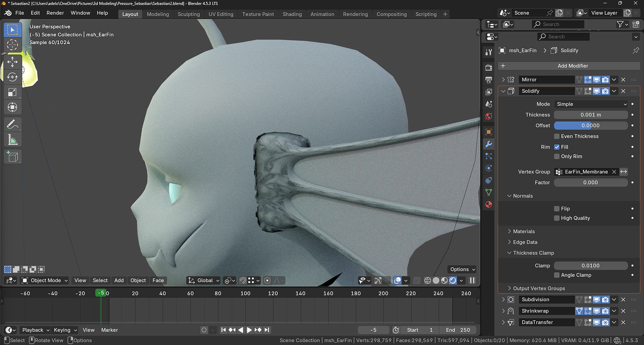Open the Object Mode dropdown
The height and width of the screenshot is (345, 644).
(44, 280)
